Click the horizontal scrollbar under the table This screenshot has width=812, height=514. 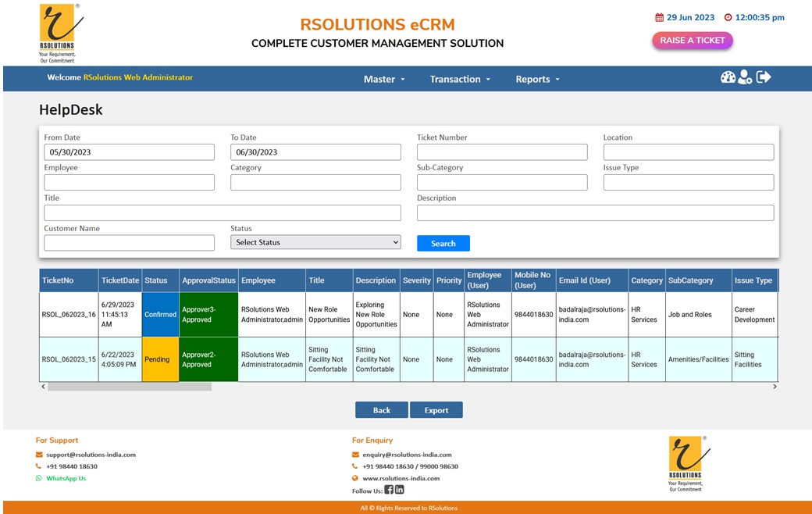[130, 387]
